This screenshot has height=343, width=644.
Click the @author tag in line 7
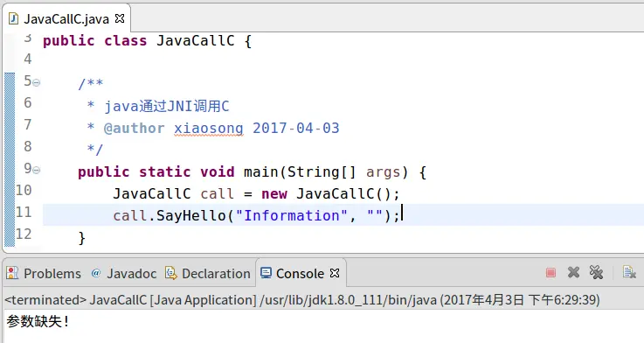pyautogui.click(x=135, y=129)
